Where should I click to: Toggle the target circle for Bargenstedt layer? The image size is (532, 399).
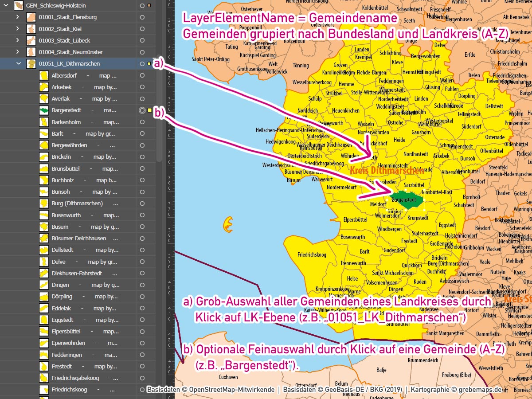coord(142,110)
